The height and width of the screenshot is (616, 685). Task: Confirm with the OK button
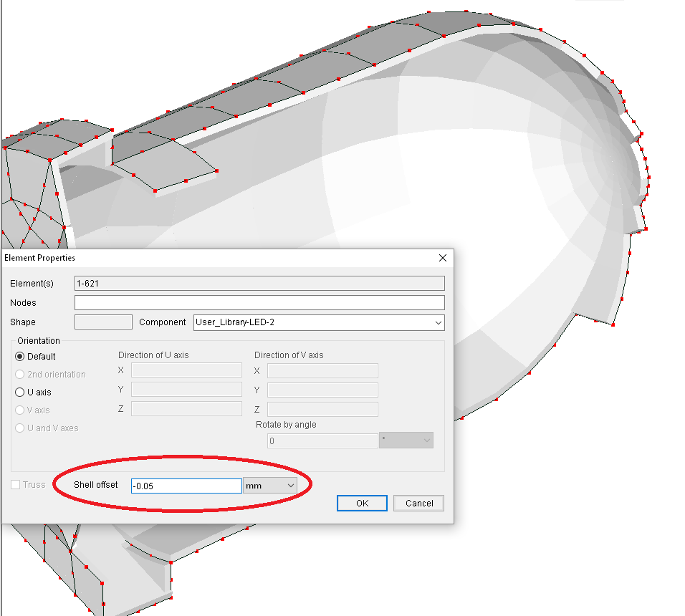[362, 503]
